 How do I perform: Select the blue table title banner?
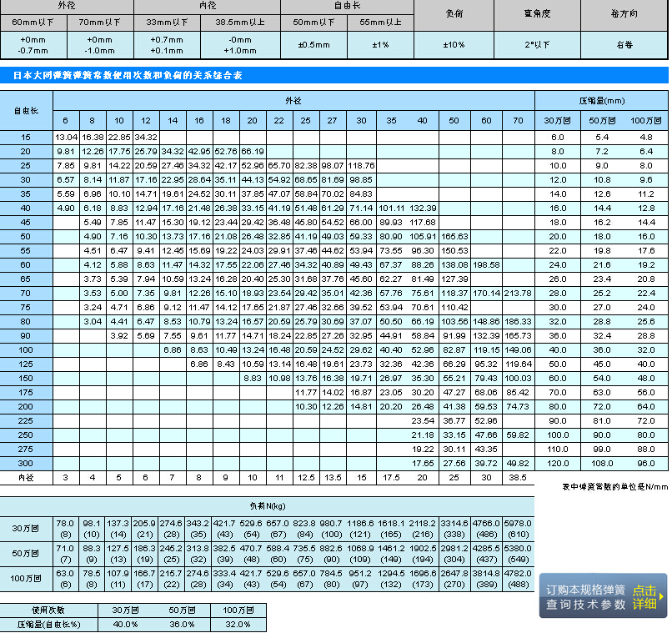tap(334, 75)
